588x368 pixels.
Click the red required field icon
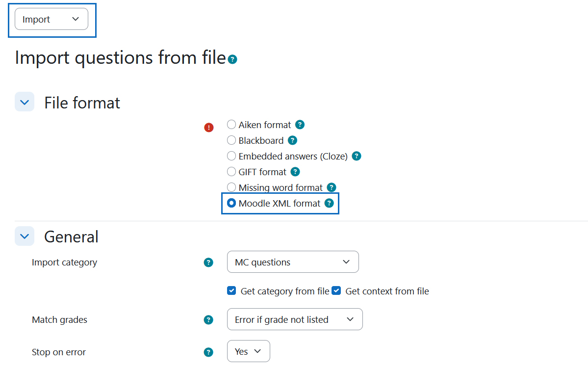(x=209, y=128)
